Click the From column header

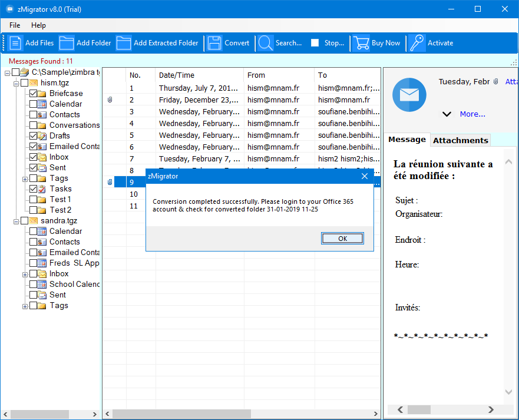pyautogui.click(x=279, y=75)
